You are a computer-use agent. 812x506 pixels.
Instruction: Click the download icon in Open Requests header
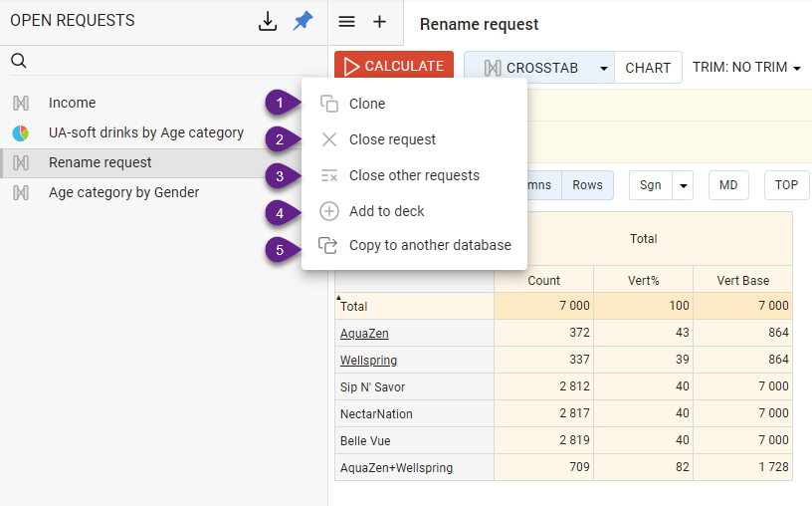tap(268, 21)
